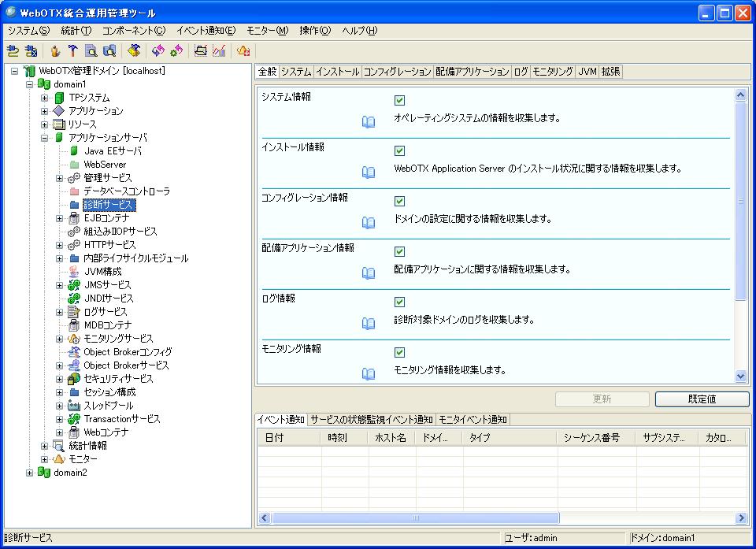The image size is (756, 549).
Task: Collapse the アプリケーションサーバ tree node
Action: coord(45,138)
